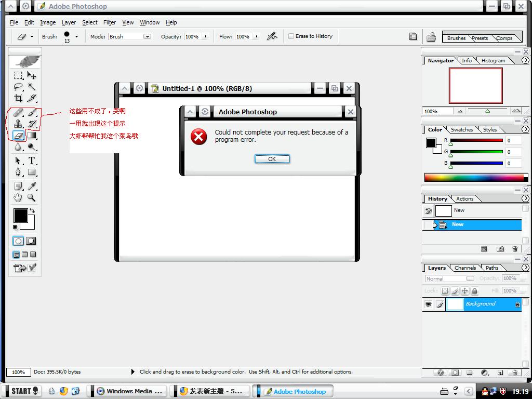Click the Navigator zoom slider
The height and width of the screenshot is (399, 532).
click(487, 111)
